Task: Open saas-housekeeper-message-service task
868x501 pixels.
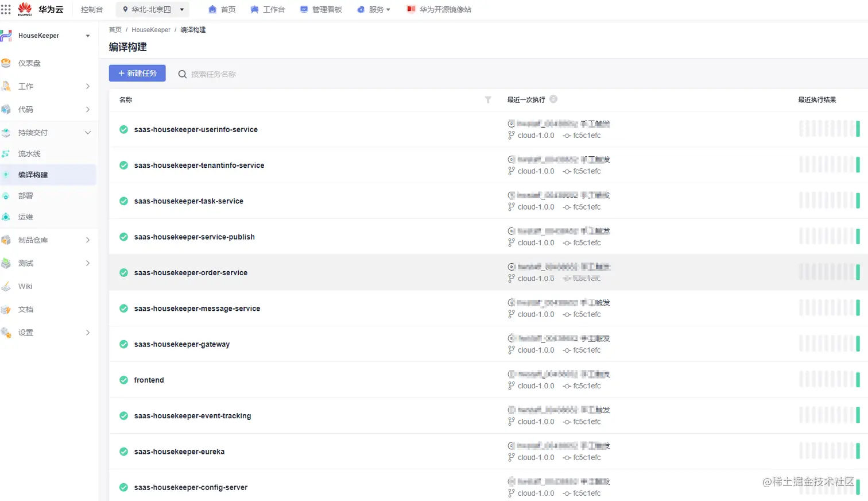Action: (197, 309)
